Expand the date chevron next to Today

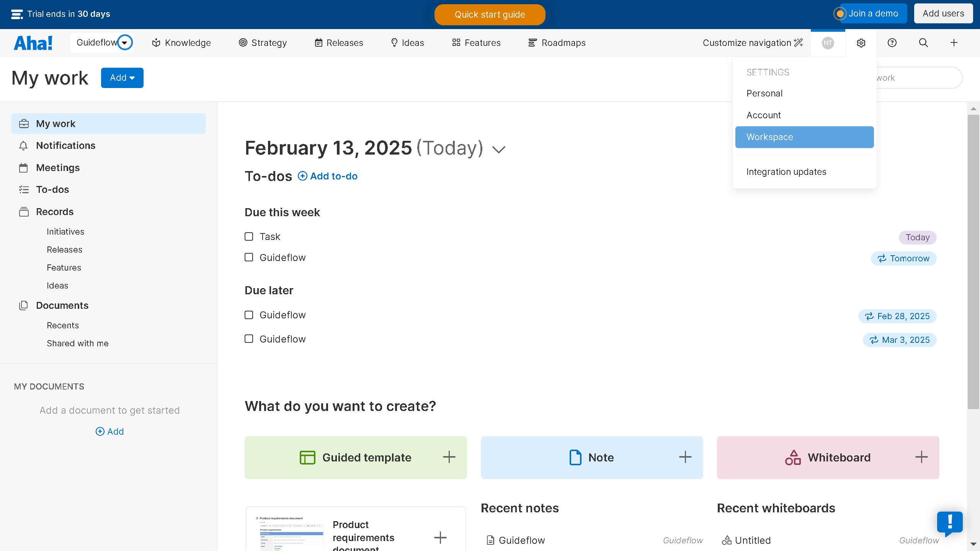(498, 149)
